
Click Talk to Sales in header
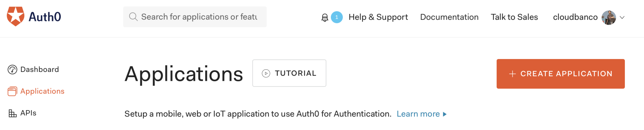click(514, 17)
